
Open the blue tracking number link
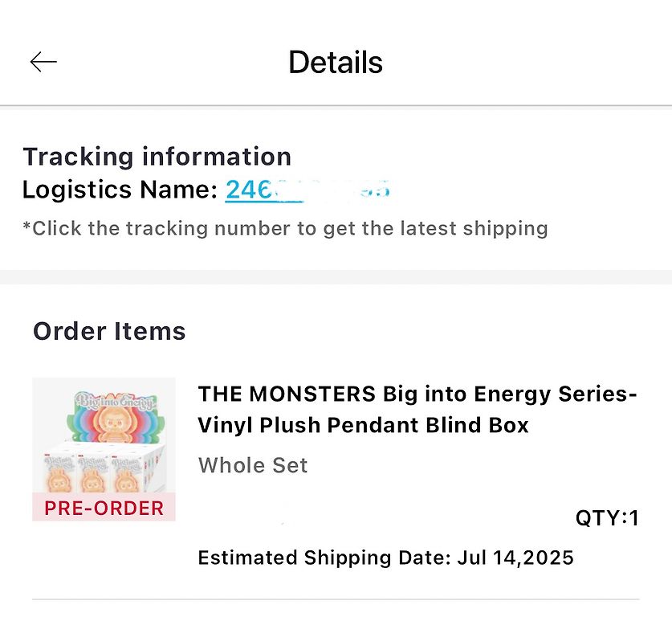250,190
